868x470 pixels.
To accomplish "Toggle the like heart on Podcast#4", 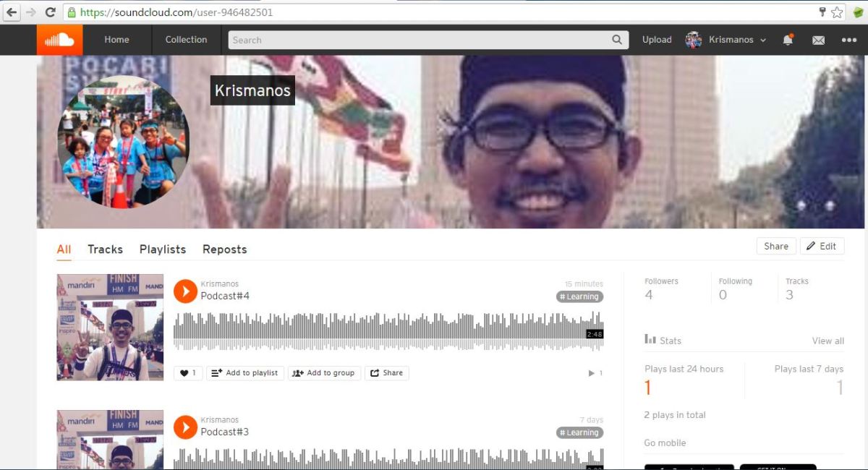I will 188,373.
